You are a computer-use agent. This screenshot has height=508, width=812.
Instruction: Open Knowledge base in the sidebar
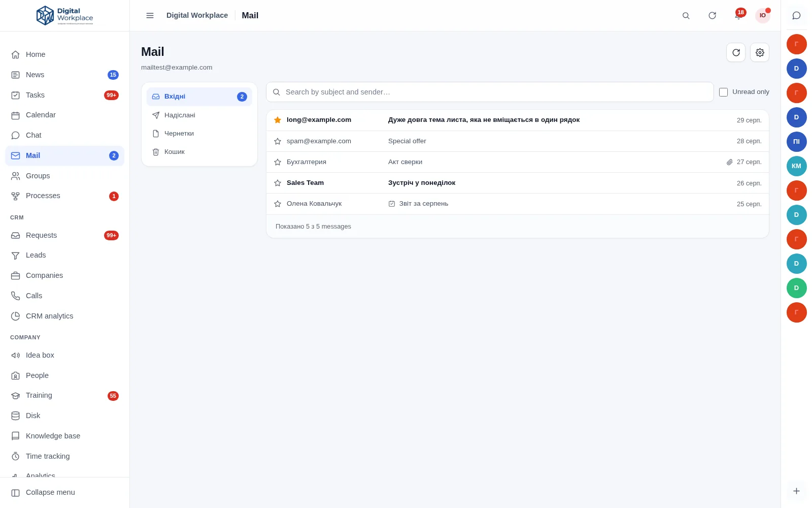pos(64,436)
